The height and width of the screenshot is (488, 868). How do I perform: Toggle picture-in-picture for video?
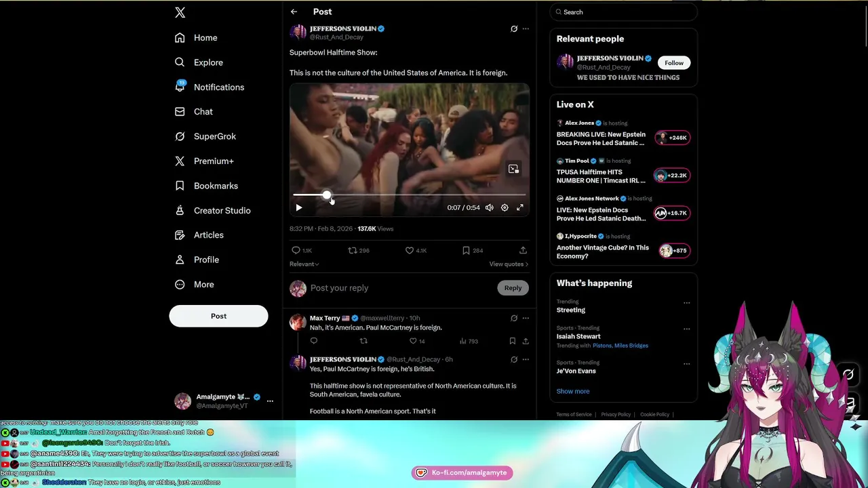point(513,169)
